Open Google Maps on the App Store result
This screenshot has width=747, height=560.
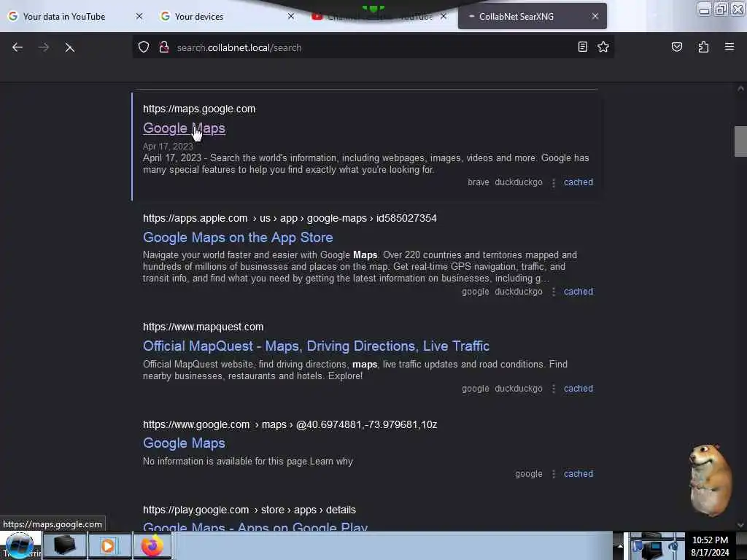(238, 237)
